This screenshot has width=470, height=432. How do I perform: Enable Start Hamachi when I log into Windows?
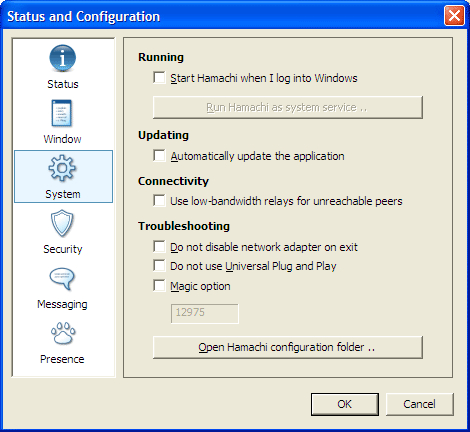pyautogui.click(x=159, y=78)
